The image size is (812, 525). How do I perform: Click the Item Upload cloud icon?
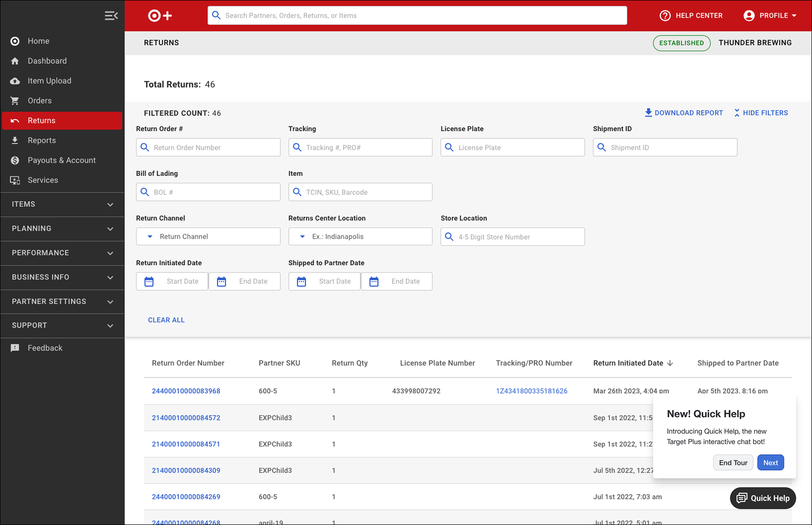tap(15, 81)
